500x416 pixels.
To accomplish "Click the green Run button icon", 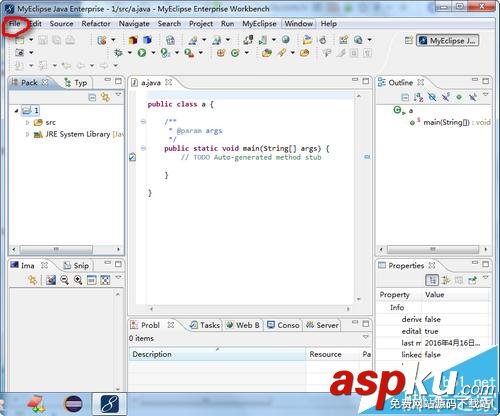I will [x=142, y=53].
